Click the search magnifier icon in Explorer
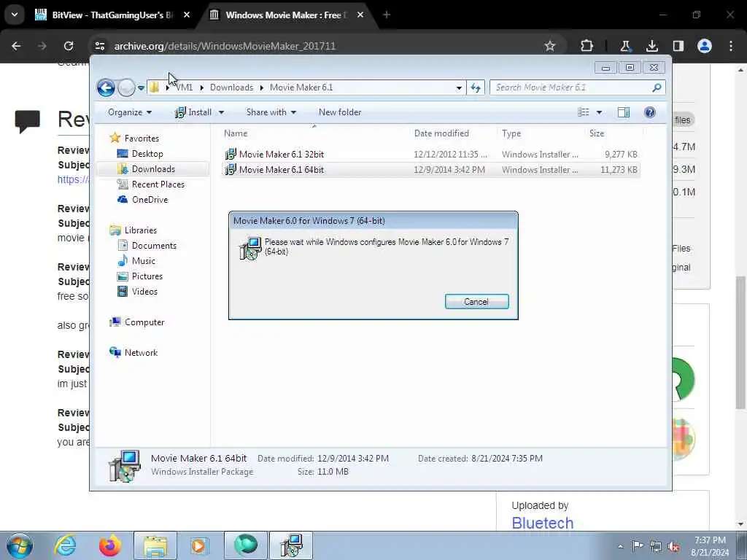The width and height of the screenshot is (747, 560). tap(657, 87)
